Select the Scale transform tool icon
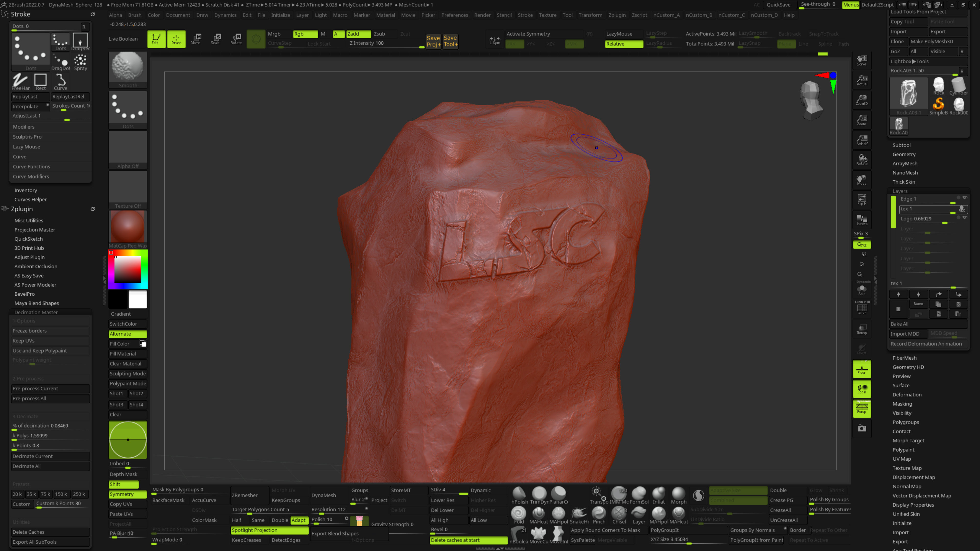This screenshot has height=551, width=980. pyautogui.click(x=216, y=39)
